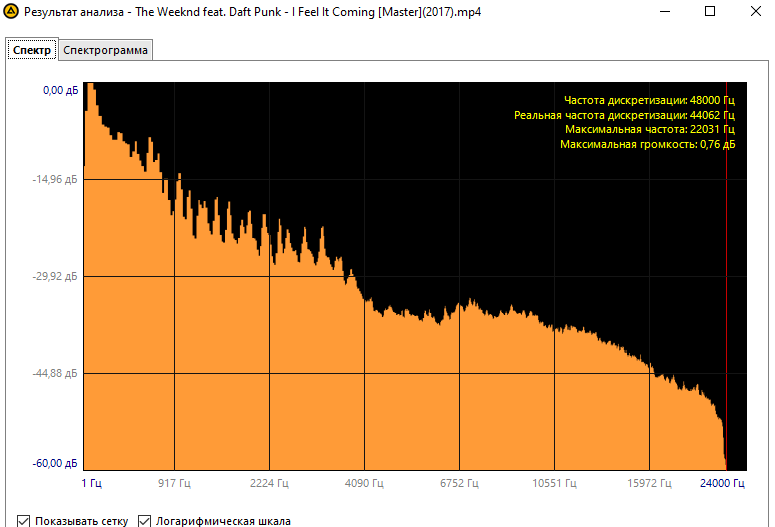Viewport: 775px width, 527px height.
Task: Click the 917 Гц frequency label
Action: pyautogui.click(x=174, y=483)
